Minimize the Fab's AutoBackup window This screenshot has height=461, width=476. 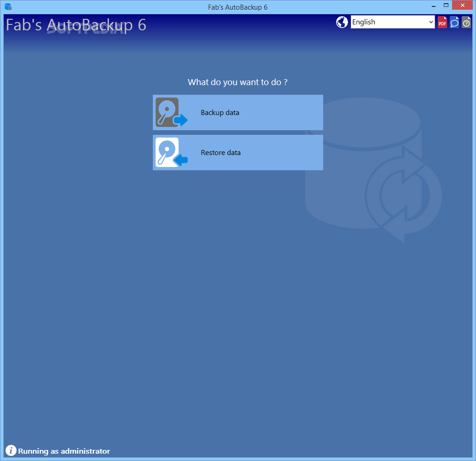(x=434, y=6)
